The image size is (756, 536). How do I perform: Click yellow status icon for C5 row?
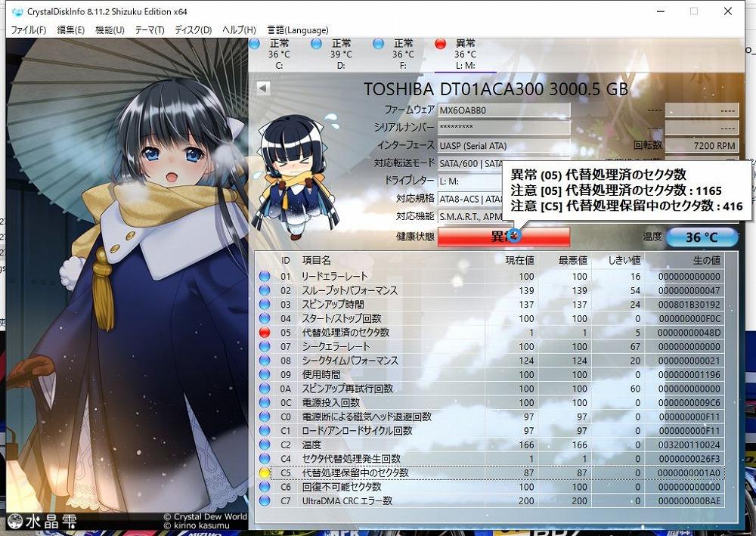[x=264, y=472]
